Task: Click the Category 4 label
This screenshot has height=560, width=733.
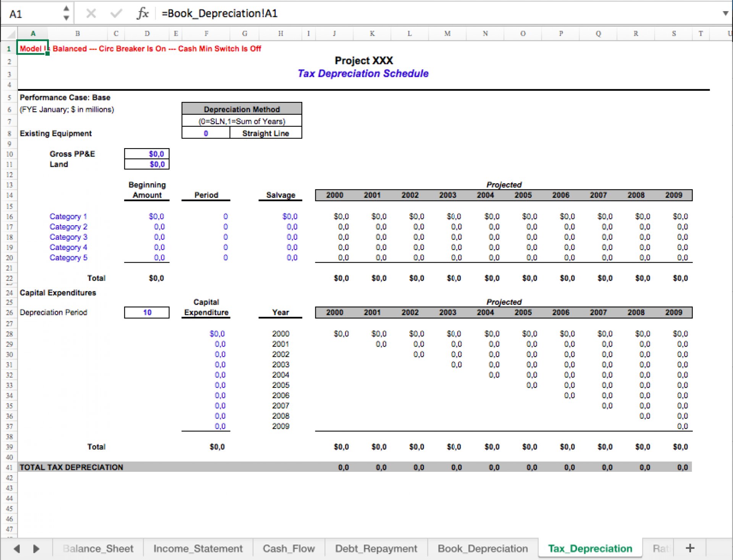Action: tap(68, 247)
